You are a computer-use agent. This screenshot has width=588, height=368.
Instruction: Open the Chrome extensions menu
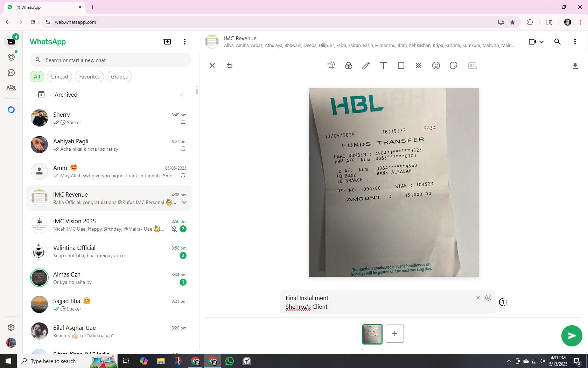click(x=530, y=22)
